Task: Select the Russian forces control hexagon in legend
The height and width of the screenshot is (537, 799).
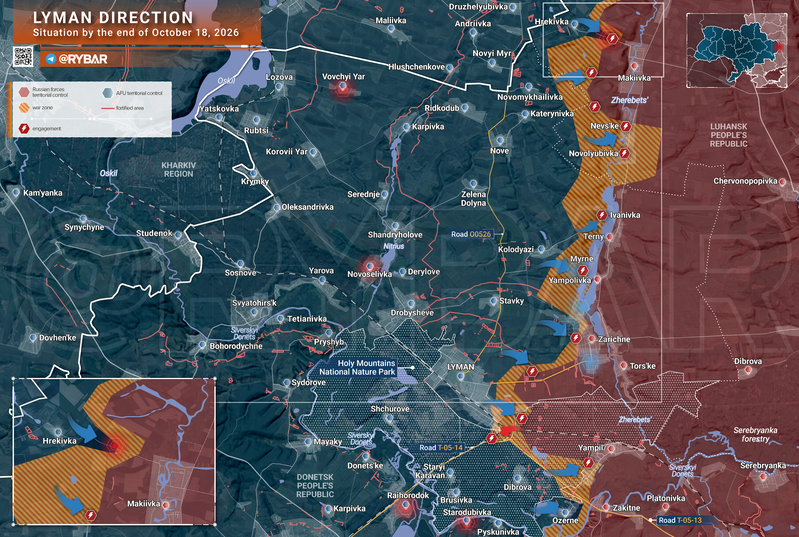Action: (x=24, y=92)
